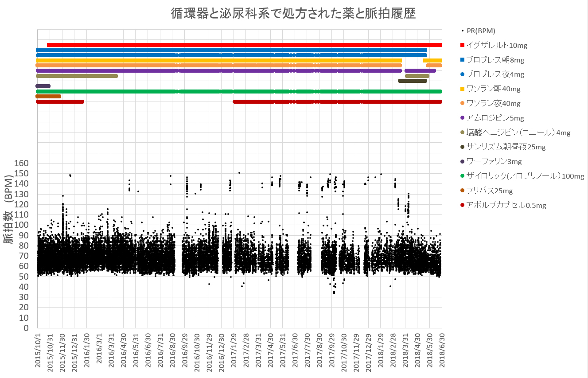Click the 2018/6/30 date label on the x-axis
This screenshot has width=588, height=378.
click(441, 352)
